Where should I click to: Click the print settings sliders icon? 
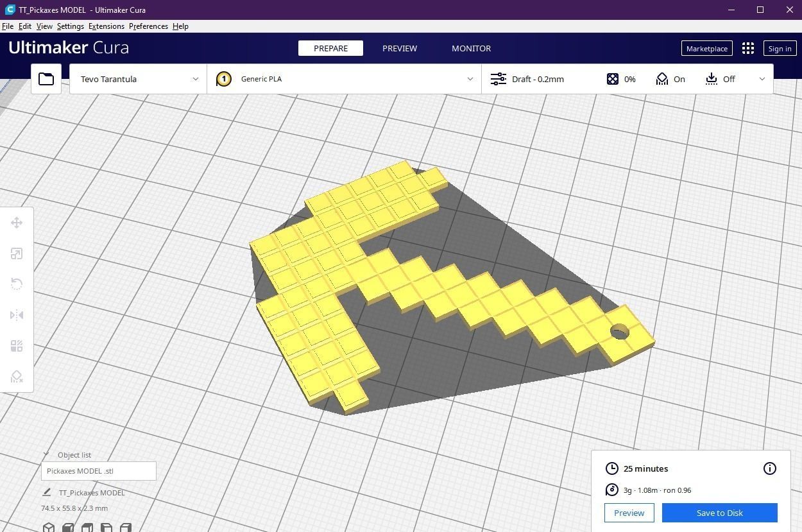click(x=499, y=79)
